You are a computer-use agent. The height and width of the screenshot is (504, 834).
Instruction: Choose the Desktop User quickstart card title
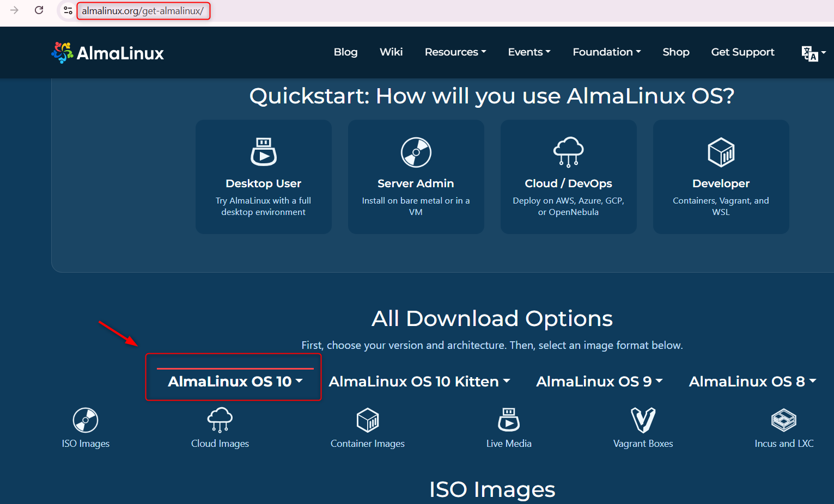click(264, 183)
